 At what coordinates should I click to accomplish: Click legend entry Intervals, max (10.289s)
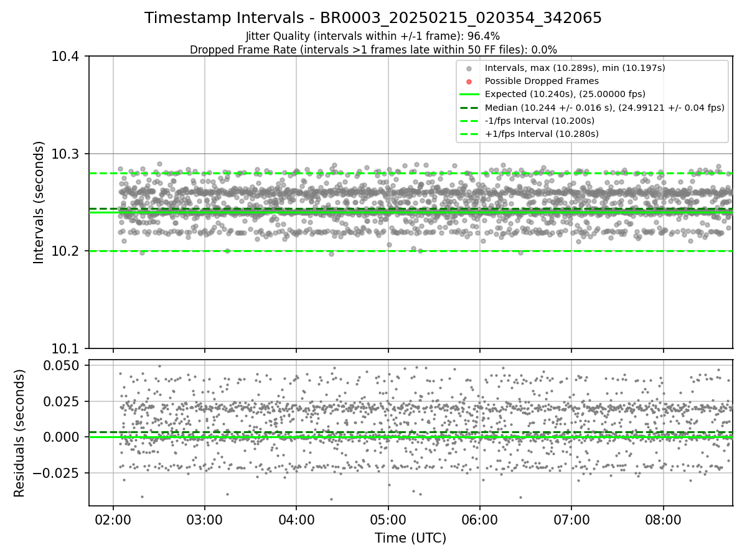point(575,68)
